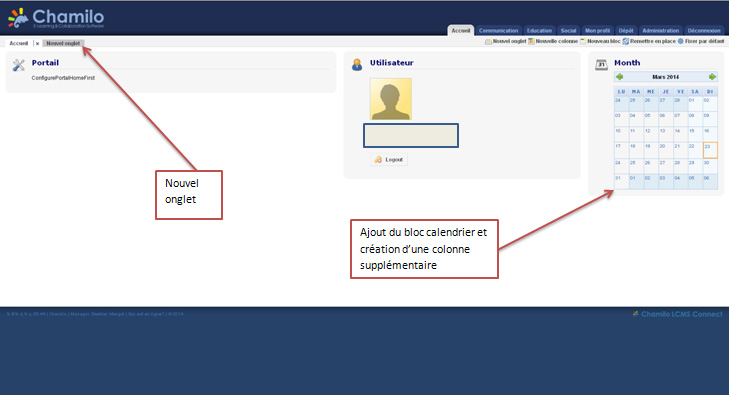This screenshot has width=729, height=395.
Task: Click the LU weekday column header
Action: [621, 92]
